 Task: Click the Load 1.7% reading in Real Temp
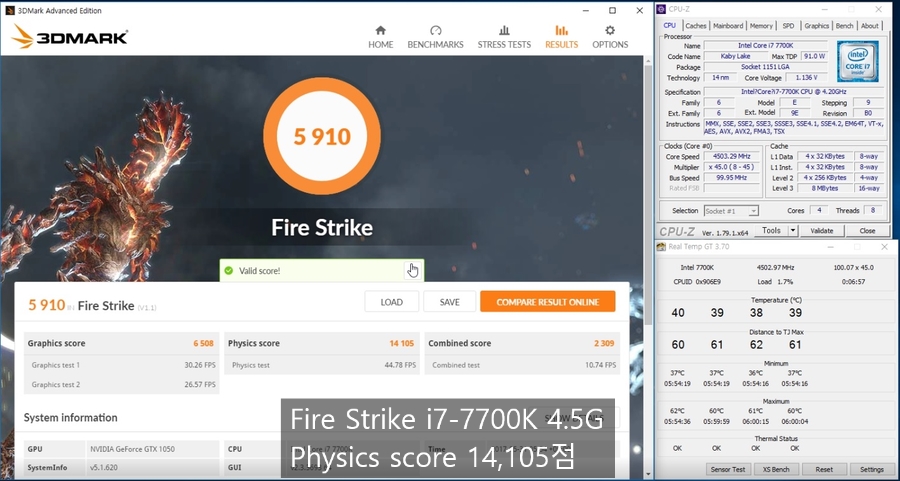pos(775,282)
